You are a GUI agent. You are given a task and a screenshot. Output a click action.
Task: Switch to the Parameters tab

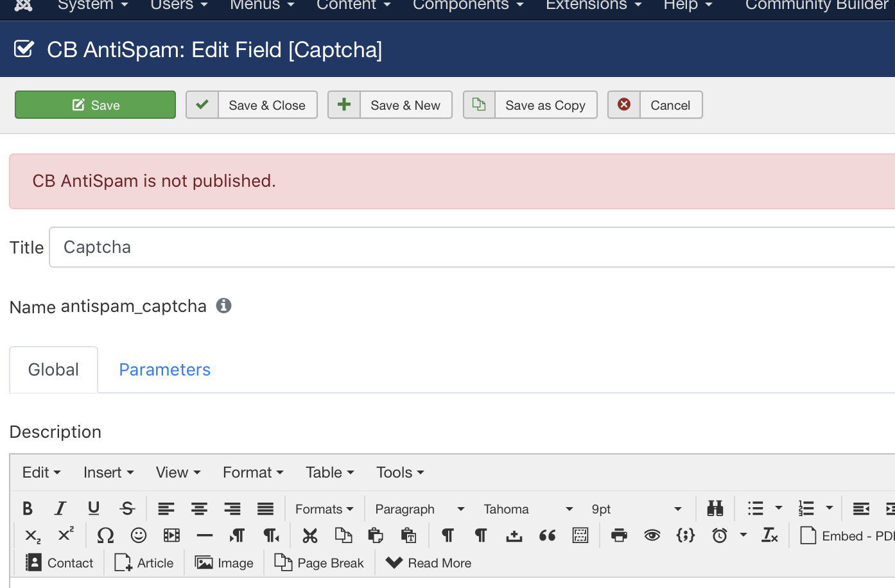pyautogui.click(x=165, y=370)
